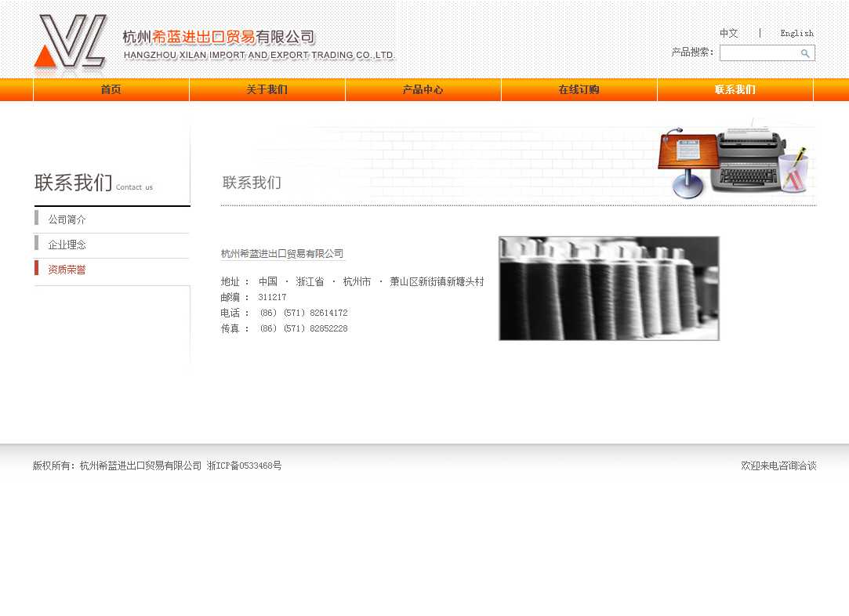Click the typewriter icon in the banner

(x=747, y=158)
